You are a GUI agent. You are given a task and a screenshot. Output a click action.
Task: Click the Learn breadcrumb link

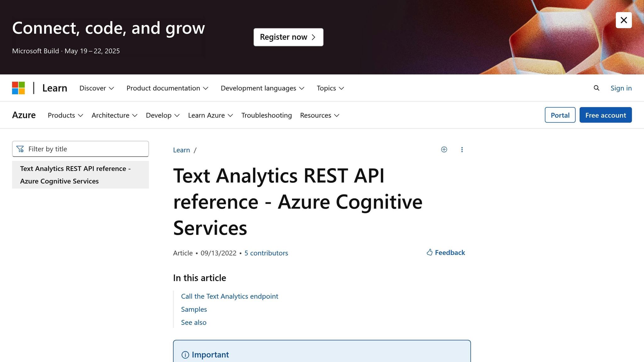(181, 150)
